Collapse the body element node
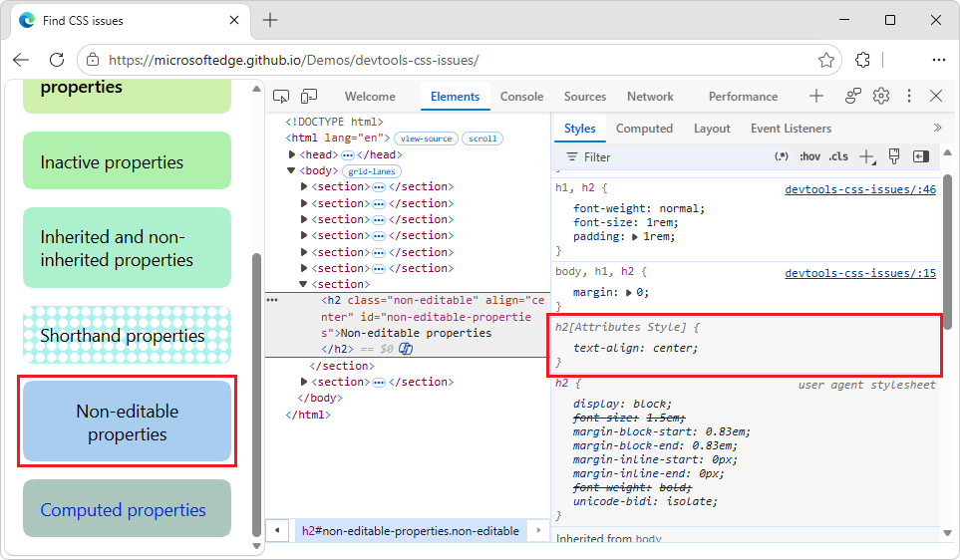The image size is (960, 560). point(291,170)
